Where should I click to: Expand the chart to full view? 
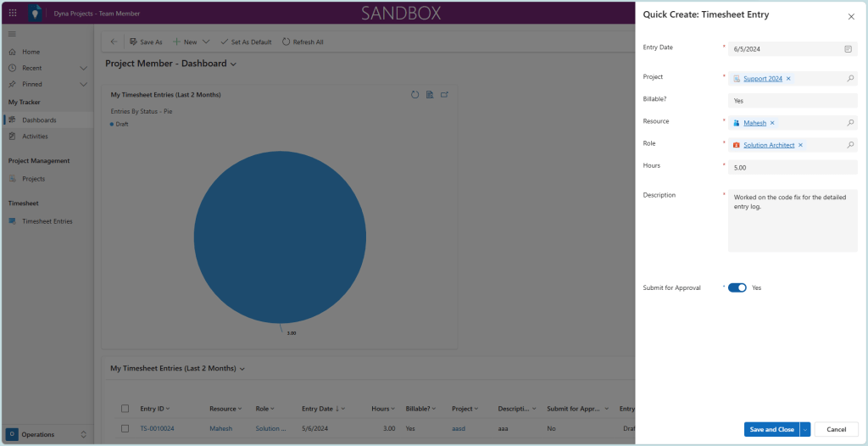click(444, 94)
